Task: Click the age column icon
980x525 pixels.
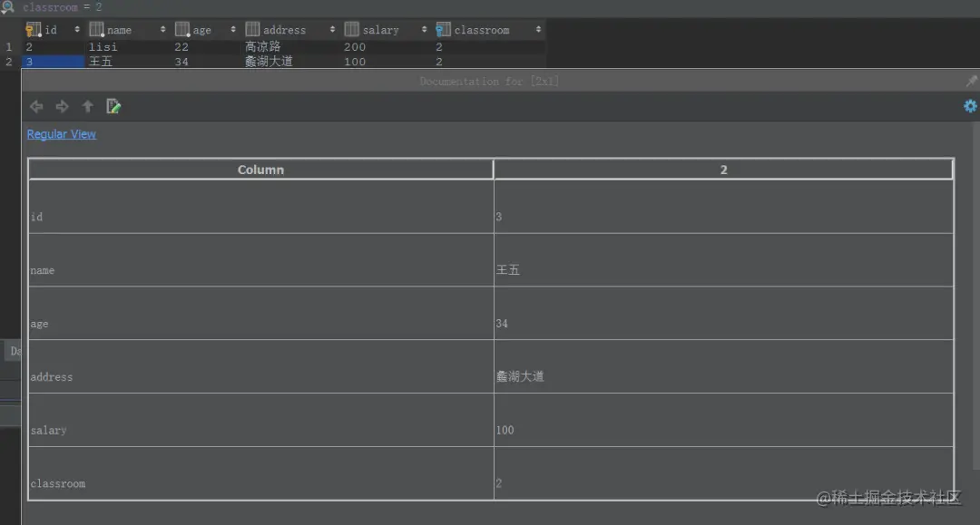Action: coord(181,29)
